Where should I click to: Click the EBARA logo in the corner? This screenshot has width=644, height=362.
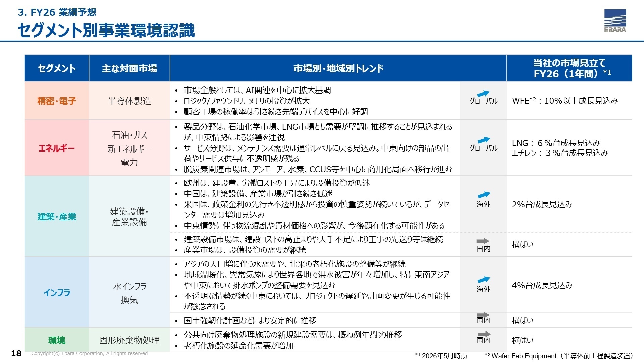(x=615, y=21)
